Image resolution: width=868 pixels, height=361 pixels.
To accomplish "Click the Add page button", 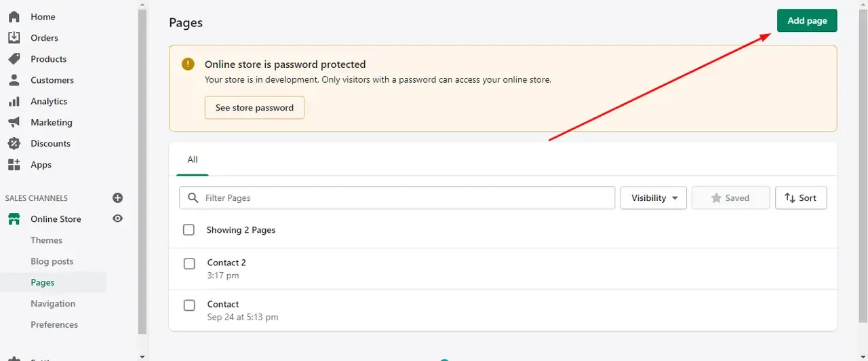I will pos(807,20).
